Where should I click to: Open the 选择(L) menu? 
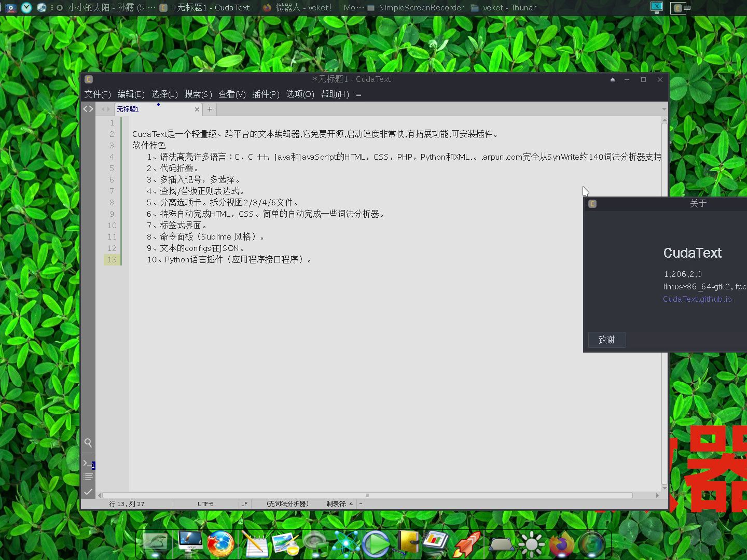point(164,94)
